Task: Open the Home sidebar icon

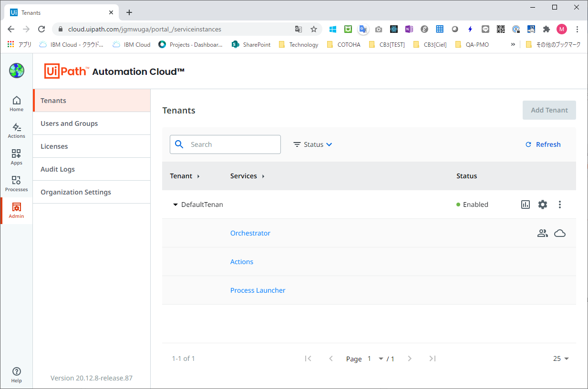Action: click(x=16, y=103)
